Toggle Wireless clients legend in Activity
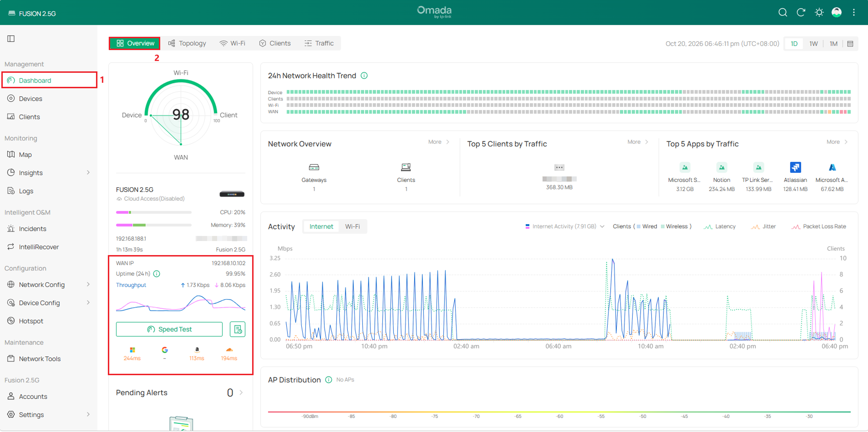 tap(674, 226)
